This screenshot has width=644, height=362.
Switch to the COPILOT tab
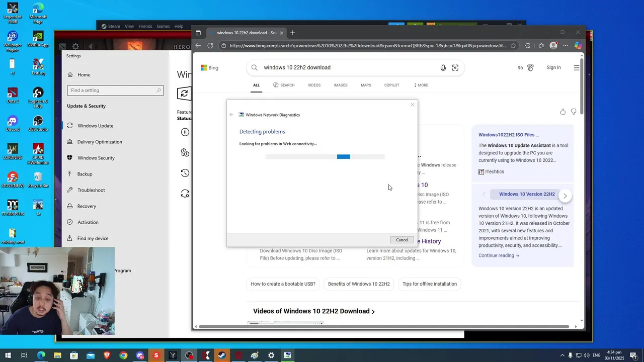coord(391,85)
